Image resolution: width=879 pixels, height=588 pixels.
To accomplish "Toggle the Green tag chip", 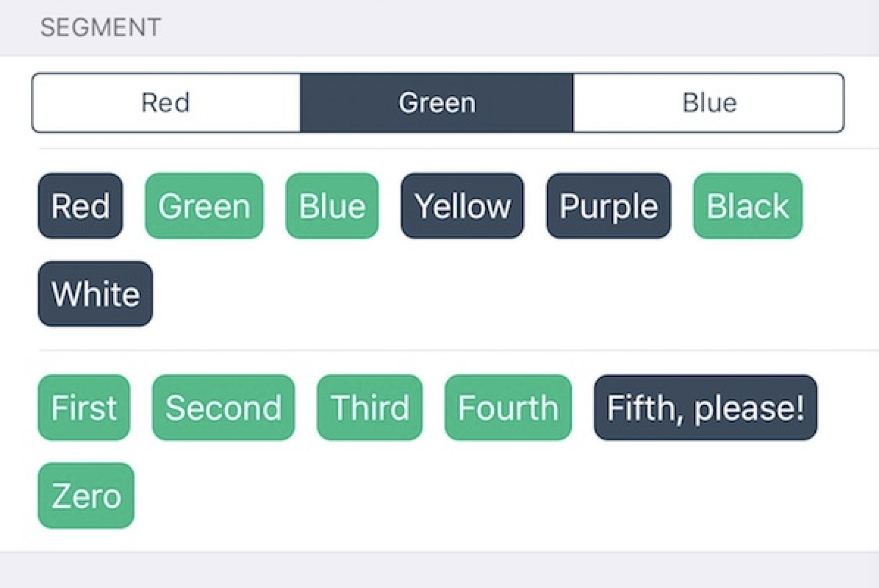I will tap(204, 206).
